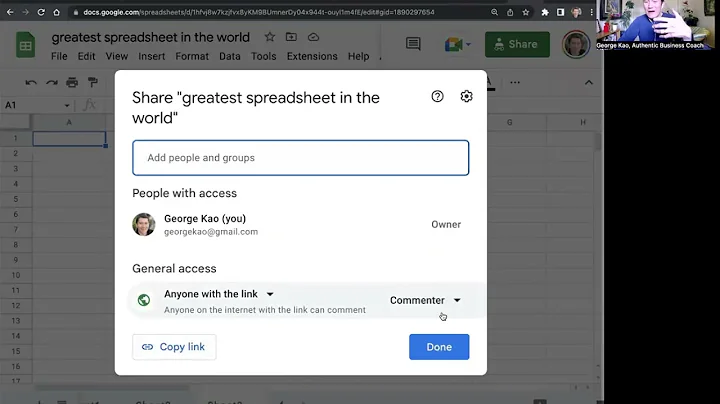Go forward in the browser
This screenshot has width=720, height=404.
pos(26,12)
